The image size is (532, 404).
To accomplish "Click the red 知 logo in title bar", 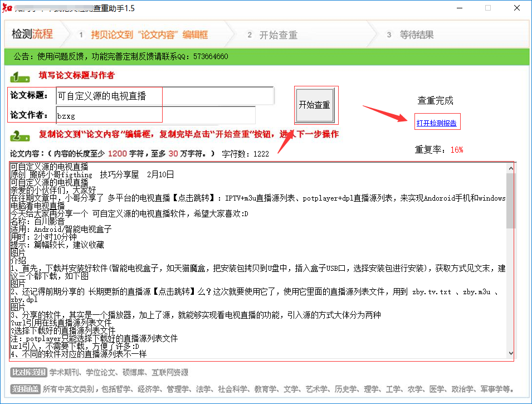I will click(7, 8).
